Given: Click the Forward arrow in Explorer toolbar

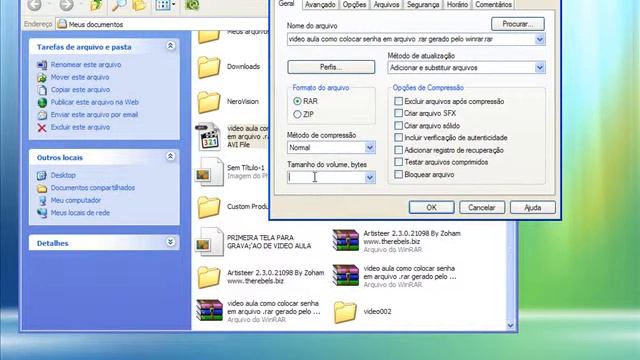Looking at the screenshot, I should coord(66,5).
